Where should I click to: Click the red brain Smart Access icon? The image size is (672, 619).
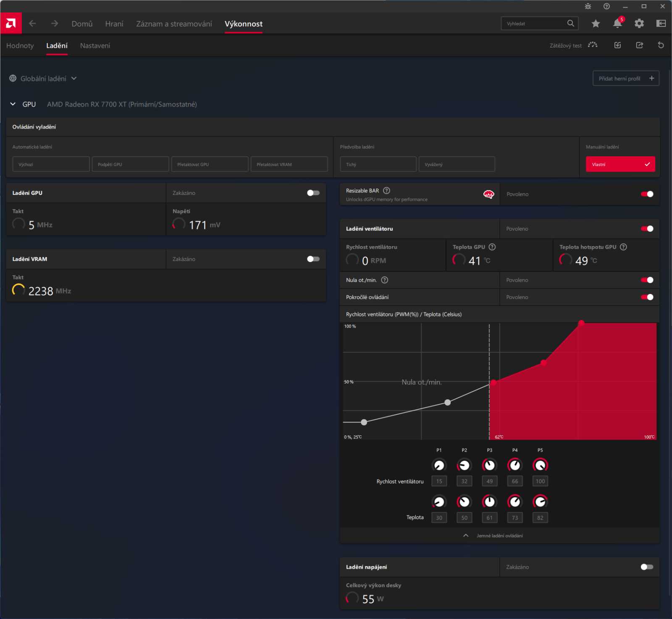click(x=488, y=194)
